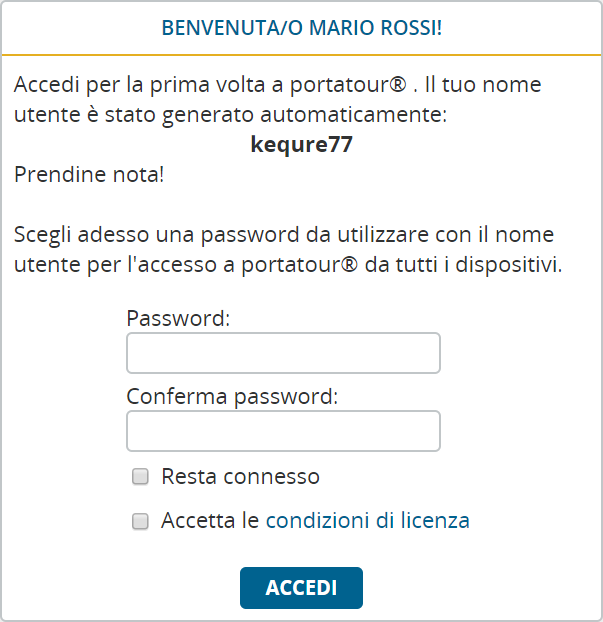Tick the Accetta le condizioni checkbox
This screenshot has height=622, width=603.
pos(140,521)
